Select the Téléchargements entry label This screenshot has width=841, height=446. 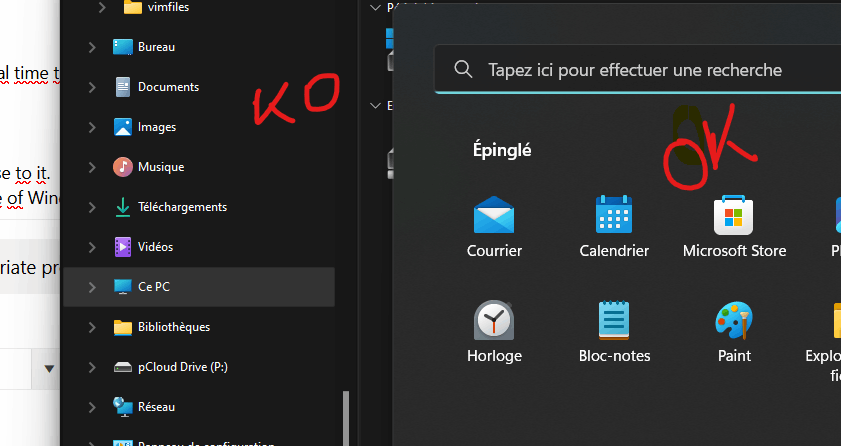tap(182, 207)
